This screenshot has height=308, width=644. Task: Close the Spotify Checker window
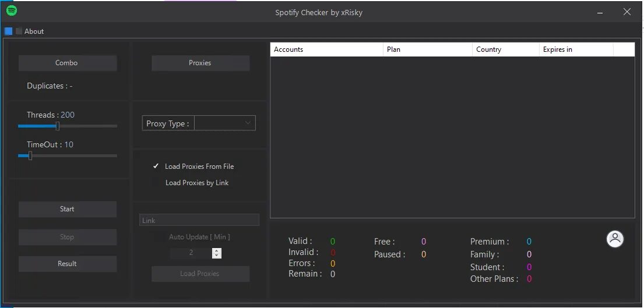tap(627, 12)
